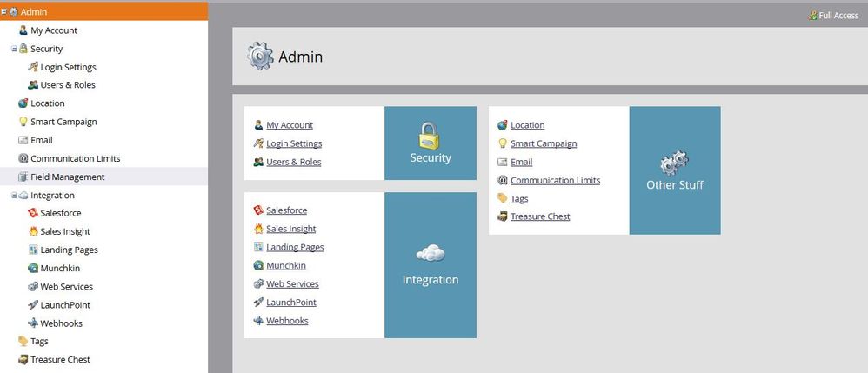Click the Salesforce icon in the sidebar tree
This screenshot has width=868, height=373.
tap(33, 213)
